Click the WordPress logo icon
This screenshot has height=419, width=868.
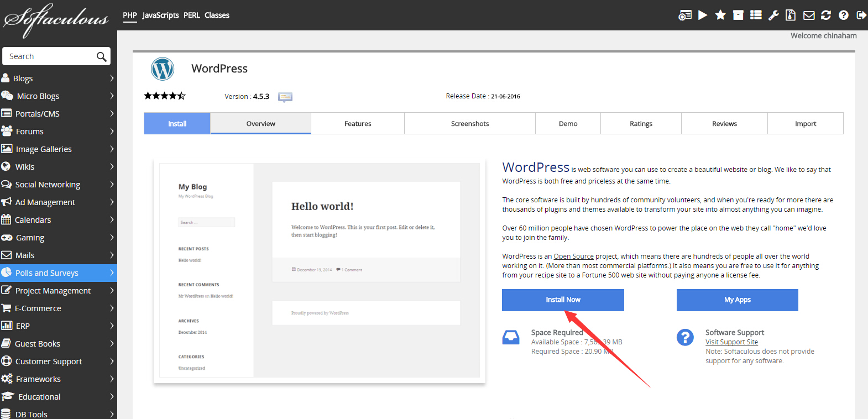click(163, 69)
